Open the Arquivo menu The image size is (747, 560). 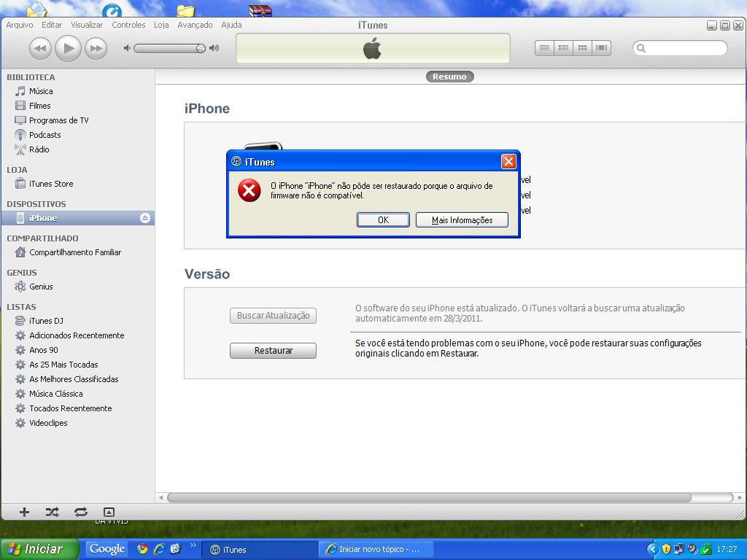coord(20,25)
